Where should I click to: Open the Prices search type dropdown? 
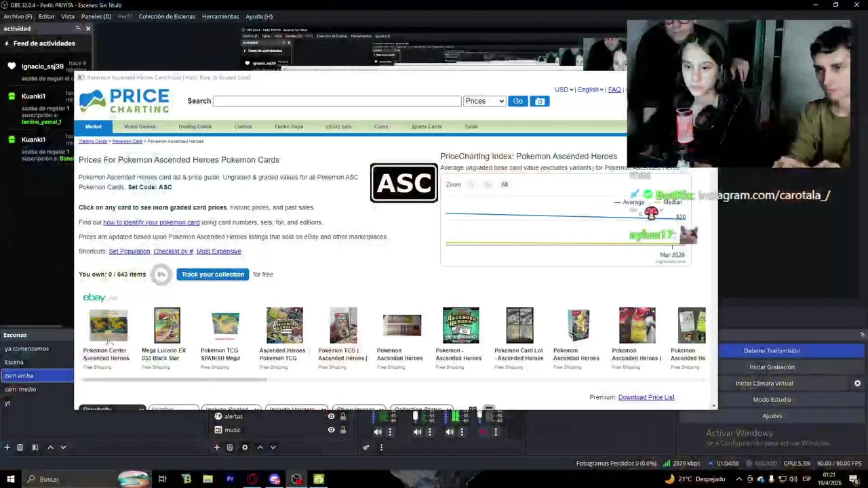click(x=485, y=101)
